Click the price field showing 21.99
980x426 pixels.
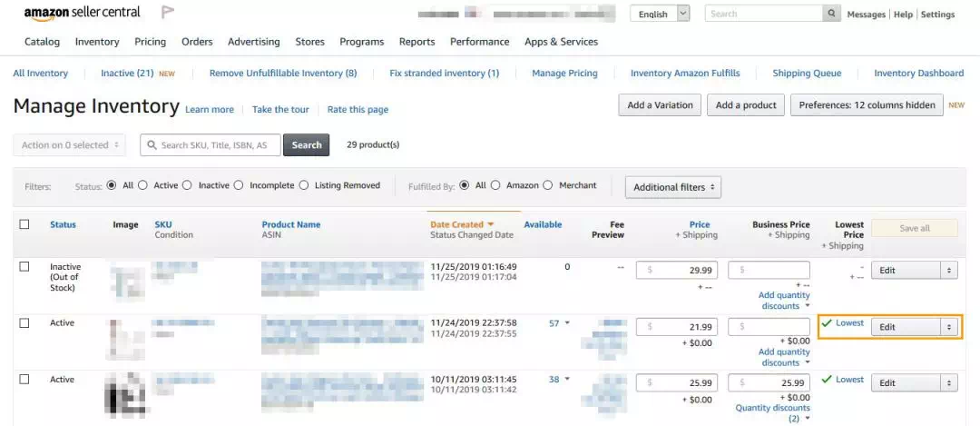pos(677,326)
